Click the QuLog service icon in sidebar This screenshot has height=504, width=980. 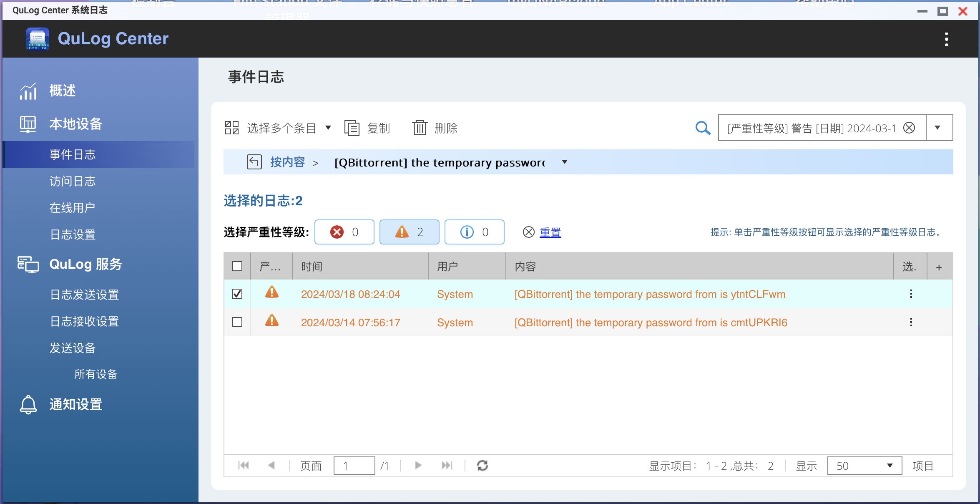click(x=28, y=265)
